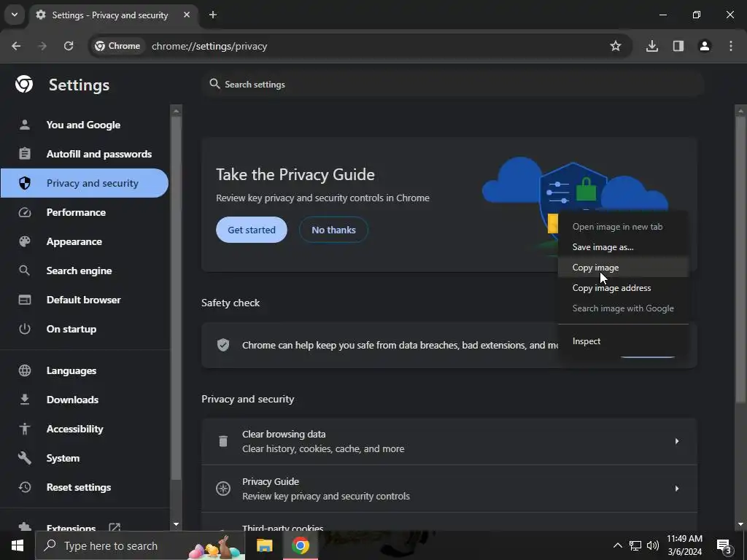Viewport: 747px width, 560px height.
Task: Bookmark this page with the star icon
Action: click(616, 46)
